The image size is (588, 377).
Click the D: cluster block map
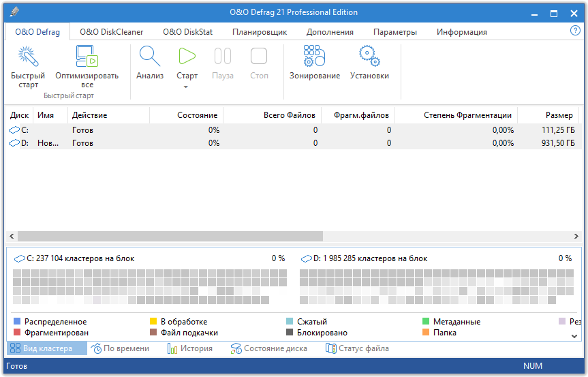click(437, 286)
